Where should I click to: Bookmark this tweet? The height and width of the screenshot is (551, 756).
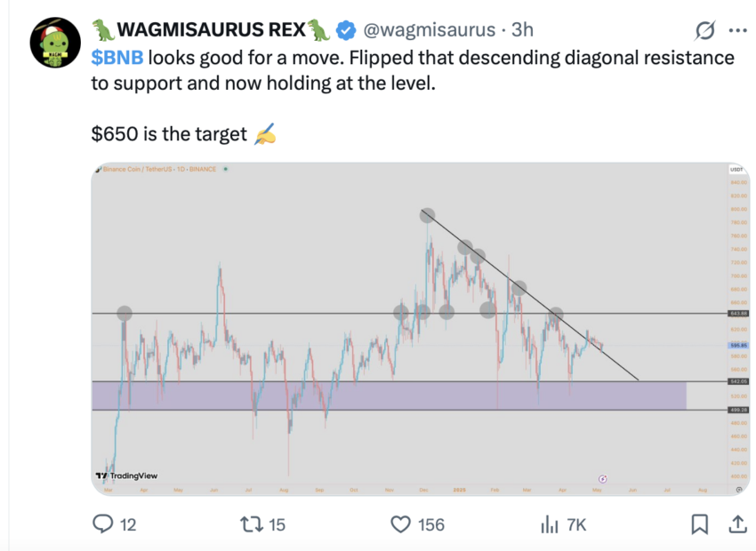point(700,524)
